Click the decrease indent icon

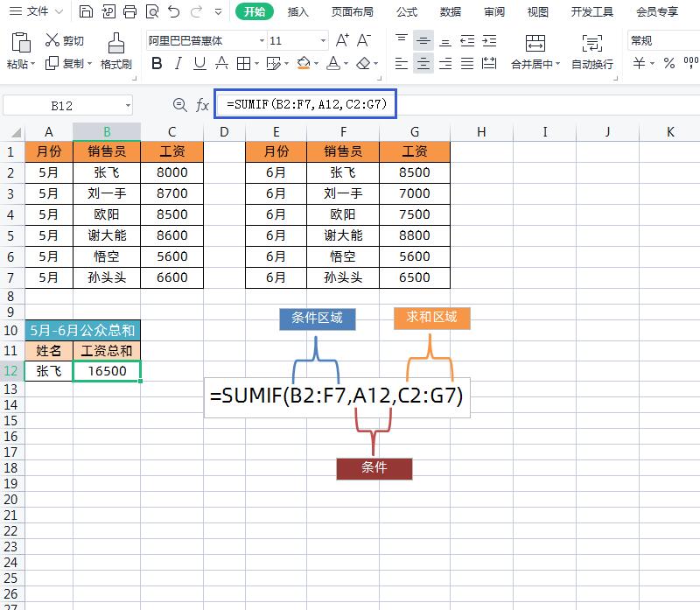point(467,41)
